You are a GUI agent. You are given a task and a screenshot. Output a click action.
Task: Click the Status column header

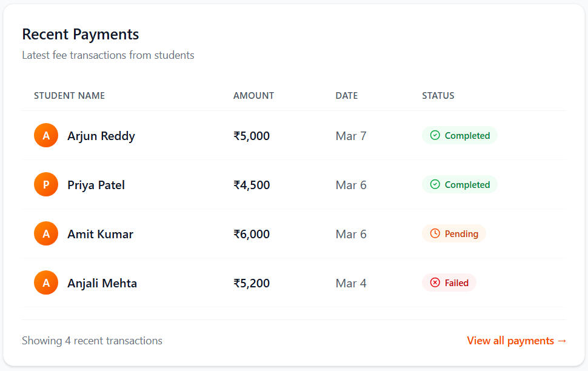coord(438,96)
